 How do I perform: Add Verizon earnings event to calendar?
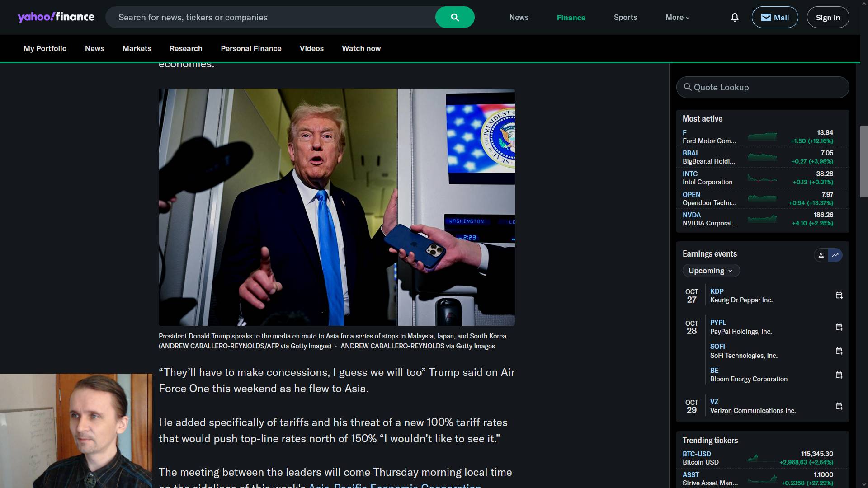coord(839,406)
